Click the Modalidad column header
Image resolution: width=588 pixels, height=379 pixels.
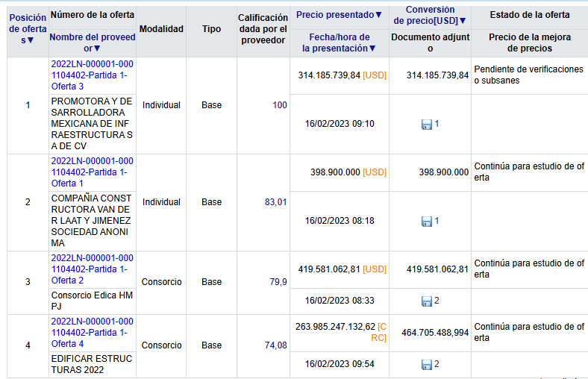click(161, 29)
